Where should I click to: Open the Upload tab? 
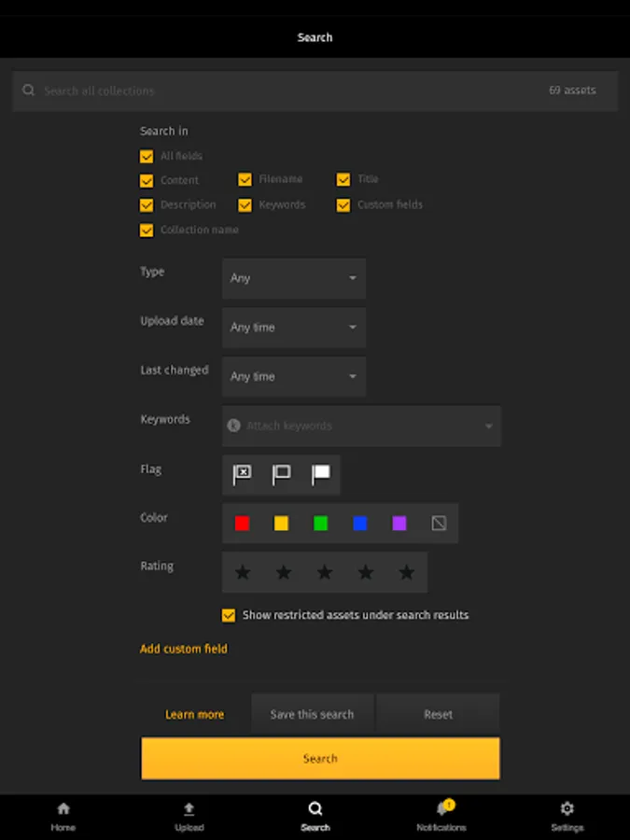coord(189,817)
